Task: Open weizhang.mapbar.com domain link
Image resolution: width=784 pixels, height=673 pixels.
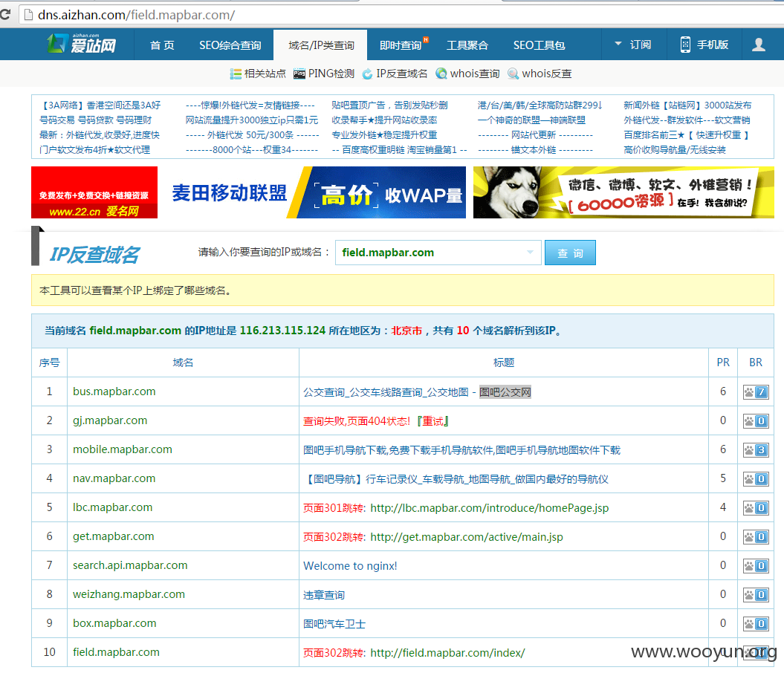Action: click(x=129, y=594)
